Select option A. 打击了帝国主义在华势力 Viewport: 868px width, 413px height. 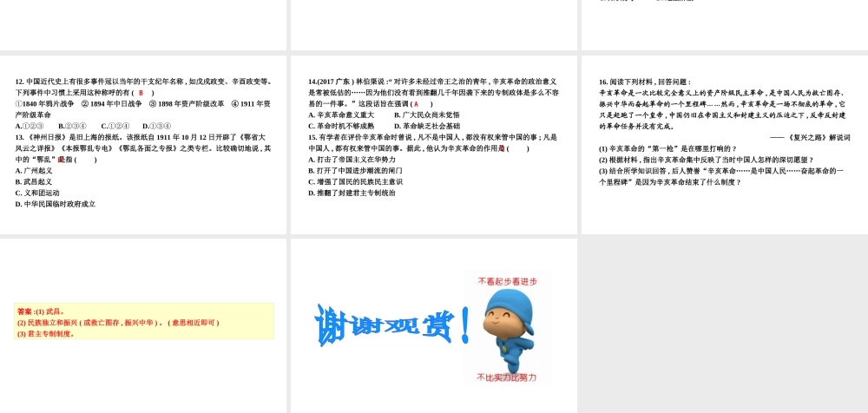click(352, 160)
